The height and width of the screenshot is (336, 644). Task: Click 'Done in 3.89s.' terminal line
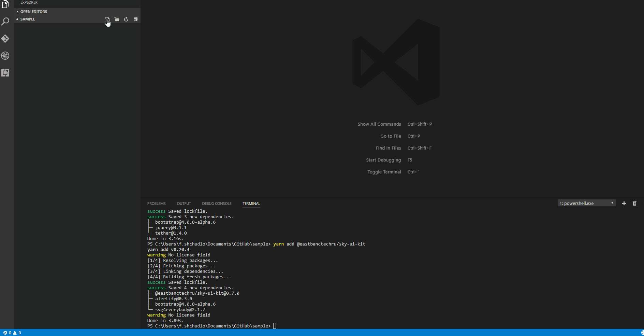pyautogui.click(x=165, y=321)
